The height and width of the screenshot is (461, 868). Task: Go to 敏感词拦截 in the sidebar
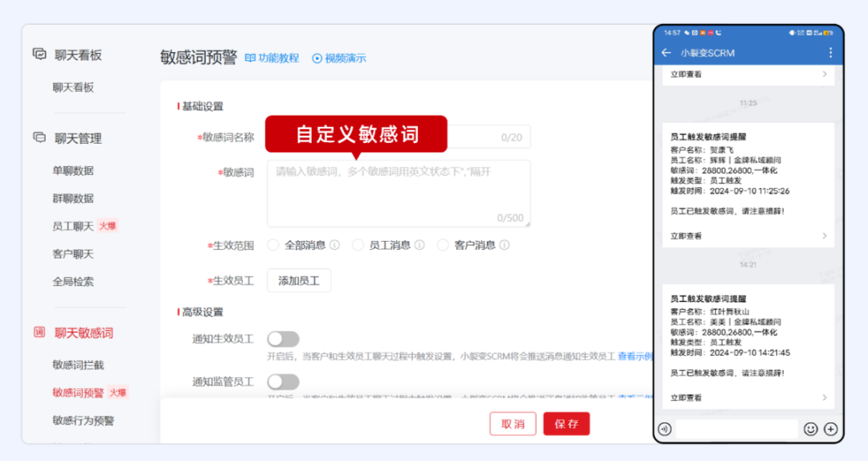[78, 365]
